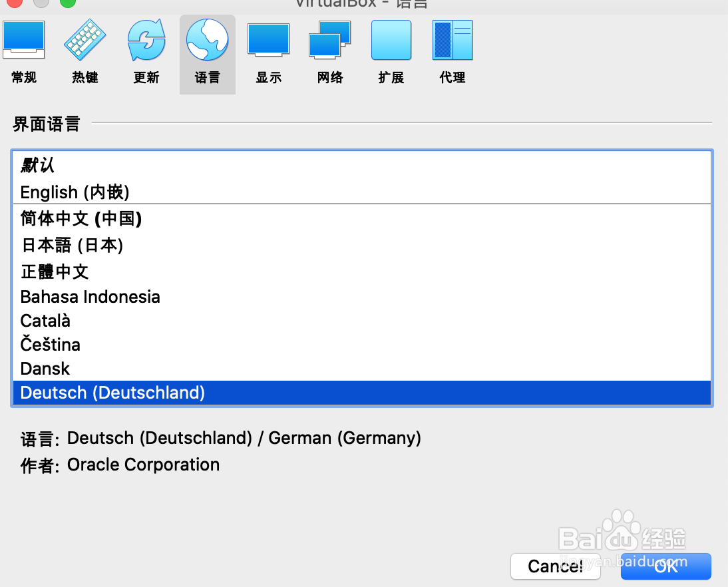Image resolution: width=728 pixels, height=587 pixels.
Task: Click the Cancel button
Action: [x=555, y=566]
